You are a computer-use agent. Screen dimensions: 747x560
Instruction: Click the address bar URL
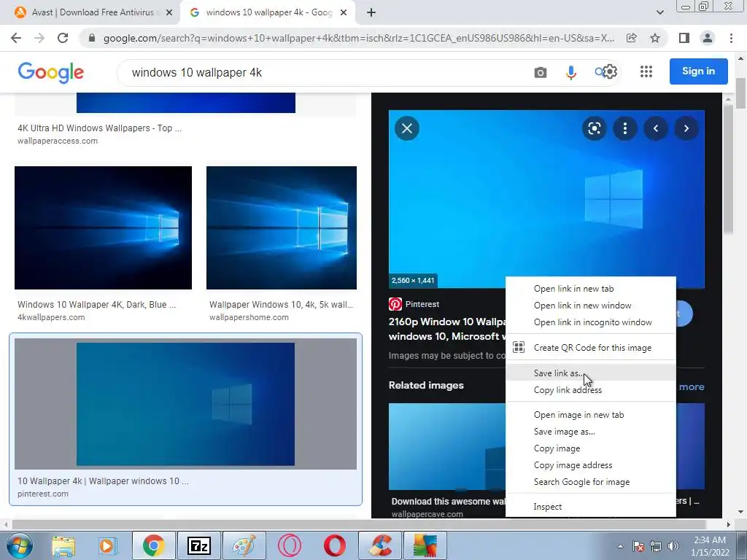pos(358,38)
